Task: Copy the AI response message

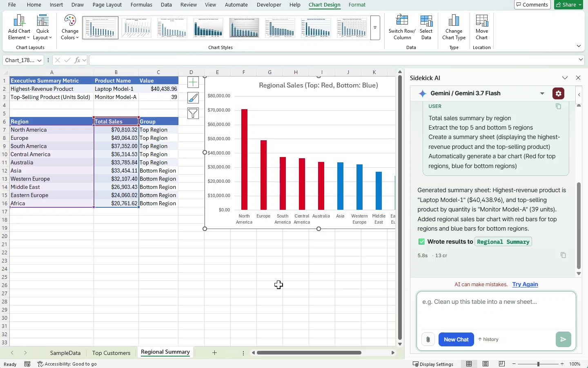Action: tap(563, 255)
